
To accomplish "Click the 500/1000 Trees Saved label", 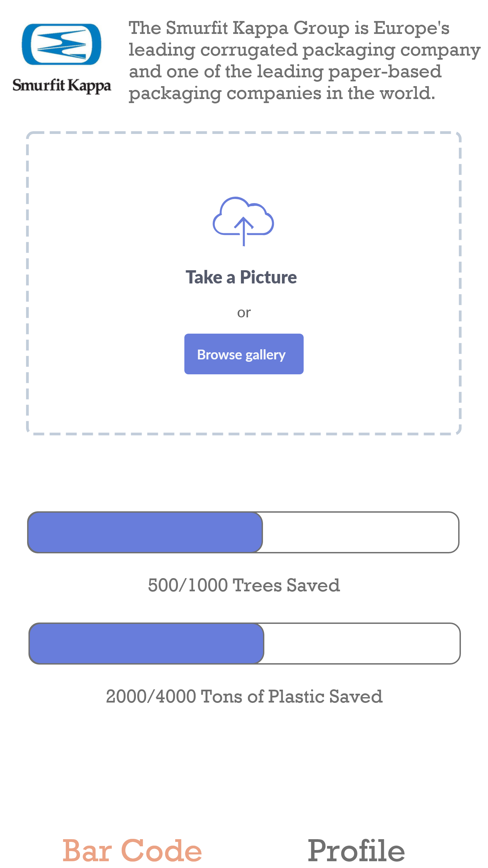I will 244,585.
